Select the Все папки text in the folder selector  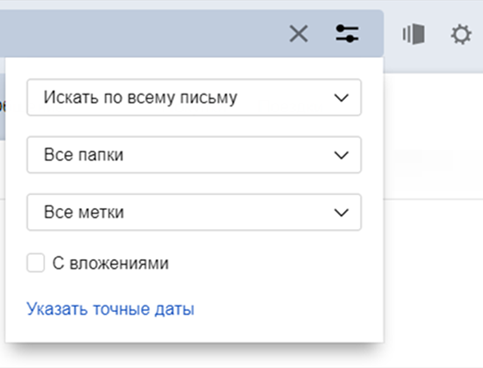(x=84, y=155)
